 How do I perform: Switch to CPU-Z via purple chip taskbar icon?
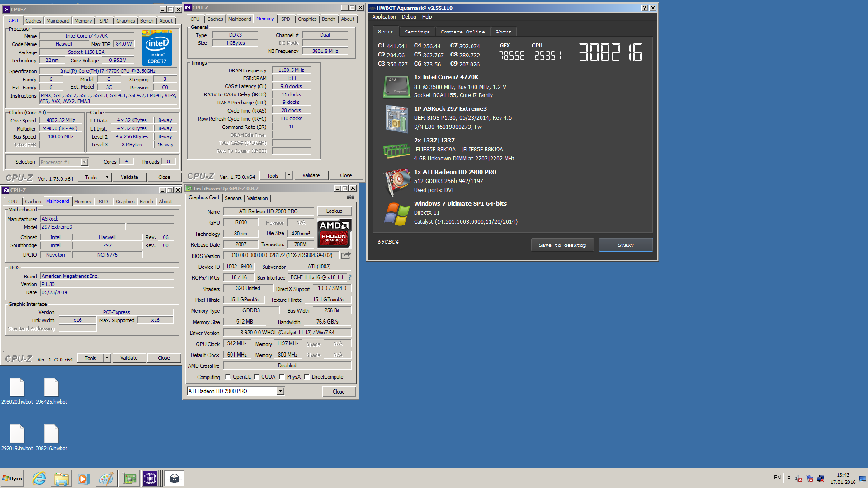pyautogui.click(x=150, y=479)
